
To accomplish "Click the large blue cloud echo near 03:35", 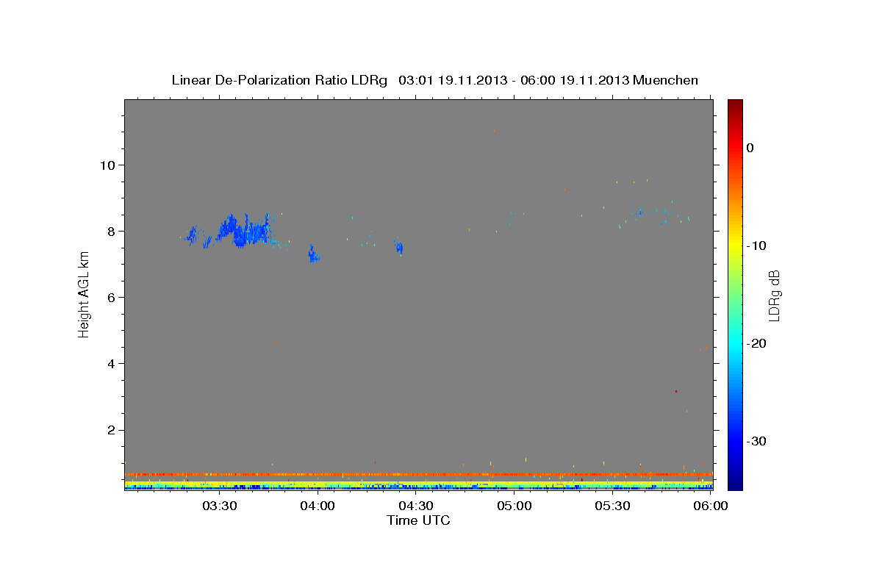I will coord(243,231).
